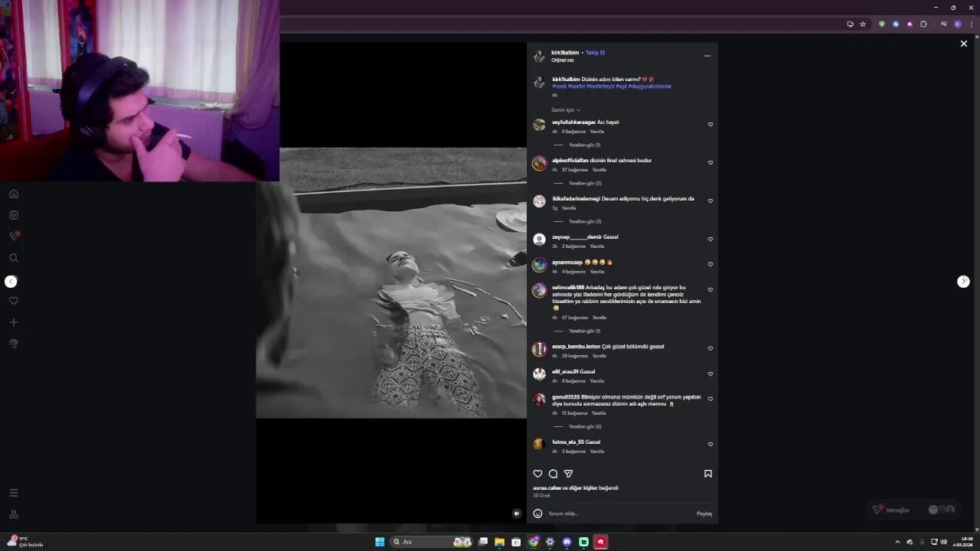Open the 'Senin için' comment sort dropdown
980x551 pixels.
point(566,109)
